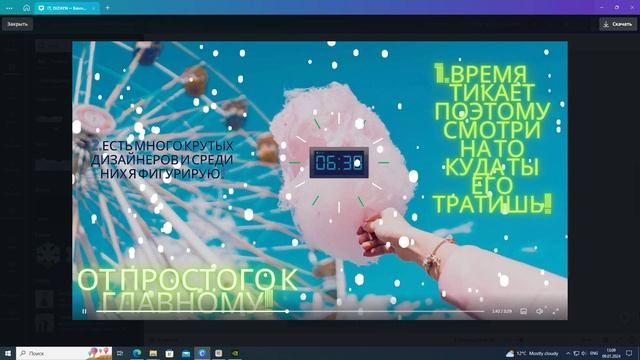The image size is (640, 360).
Task: Go to Canva home via house icon
Action: pyautogui.click(x=27, y=8)
